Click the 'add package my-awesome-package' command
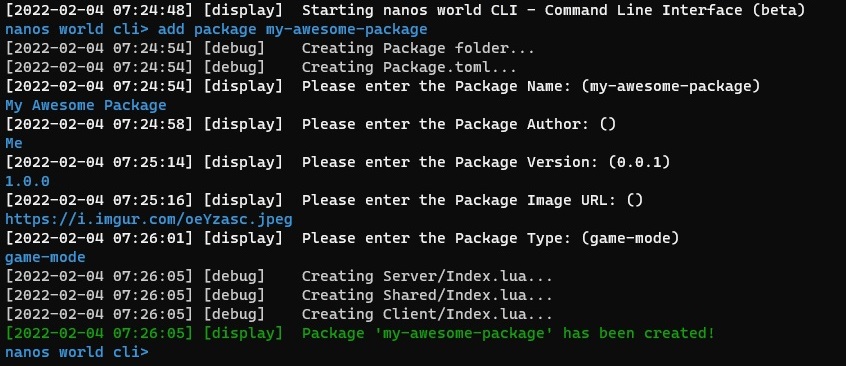Viewport: 846px width, 366px height. [x=292, y=29]
